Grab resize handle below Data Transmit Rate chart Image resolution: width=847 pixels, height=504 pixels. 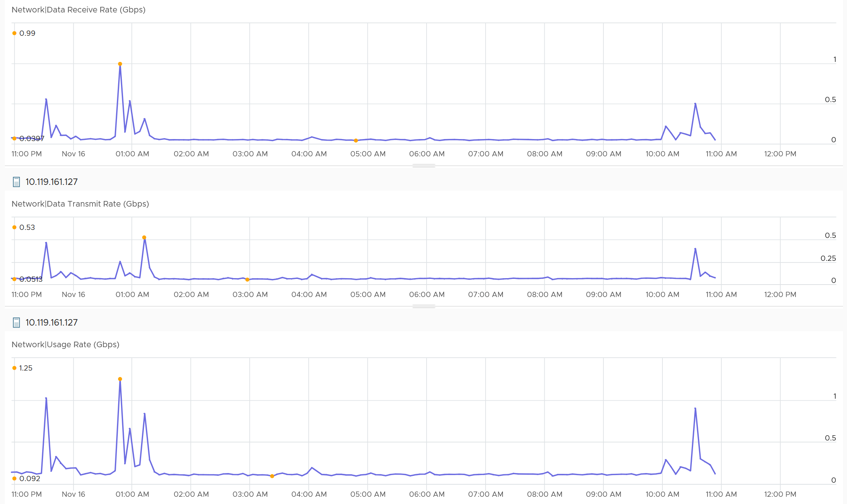pyautogui.click(x=424, y=306)
